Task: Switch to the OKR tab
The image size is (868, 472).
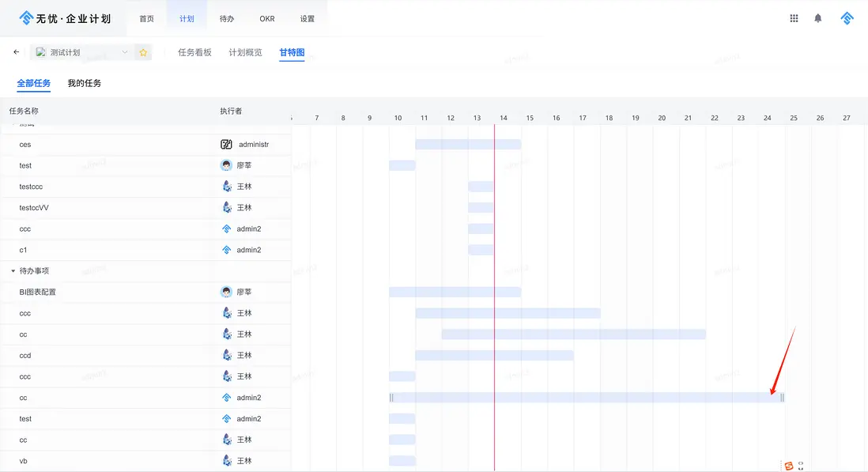Action: [267, 19]
